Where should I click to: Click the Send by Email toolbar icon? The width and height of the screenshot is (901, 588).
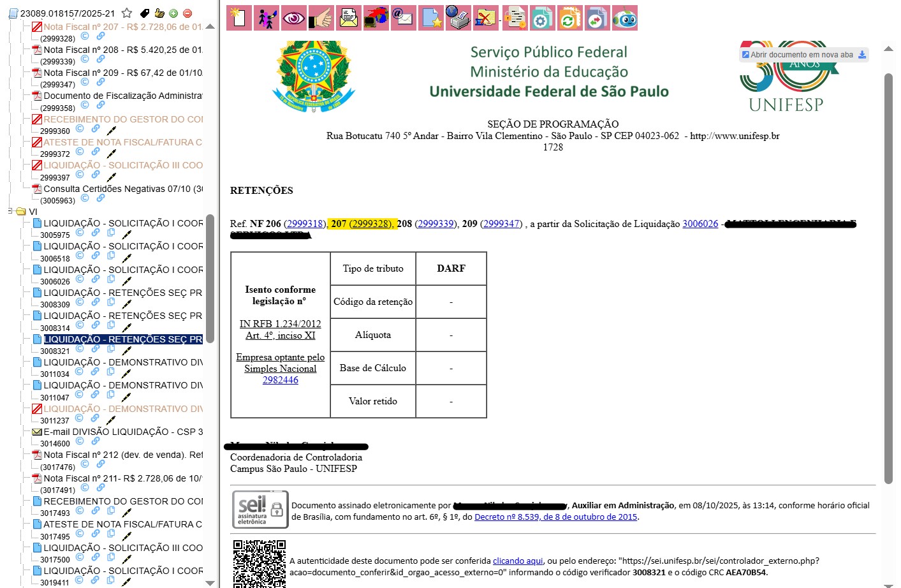click(x=403, y=18)
